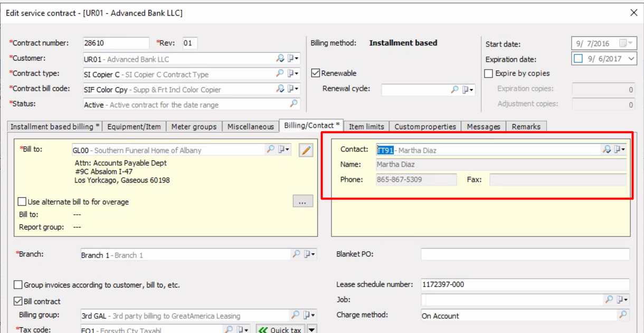Click the Rev field
This screenshot has height=333, width=644.
coord(190,43)
